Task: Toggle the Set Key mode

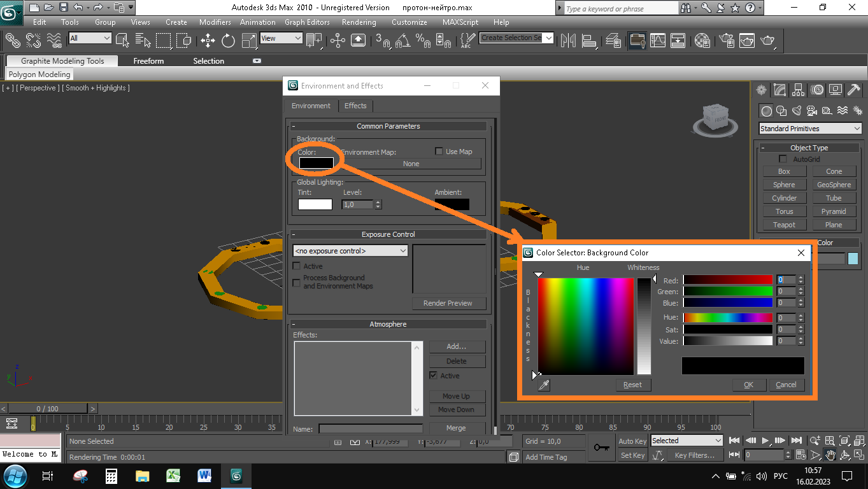Action: pos(632,455)
